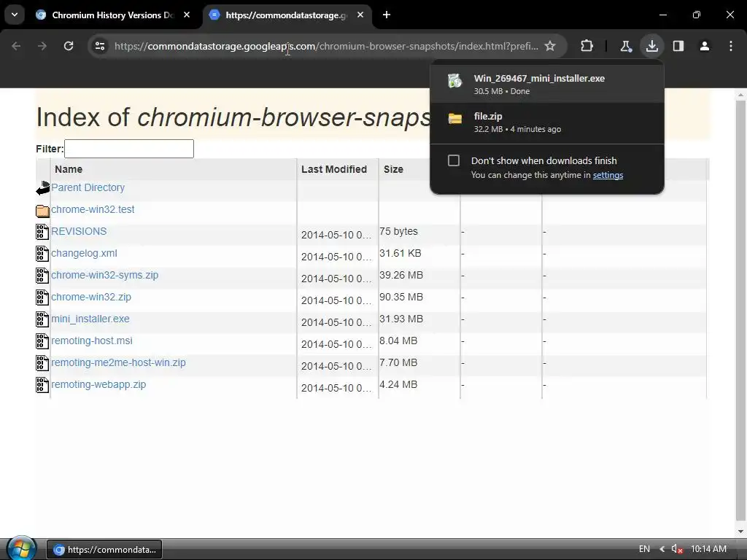Click file icon beside remoting-webapp.zip

pyautogui.click(x=42, y=385)
